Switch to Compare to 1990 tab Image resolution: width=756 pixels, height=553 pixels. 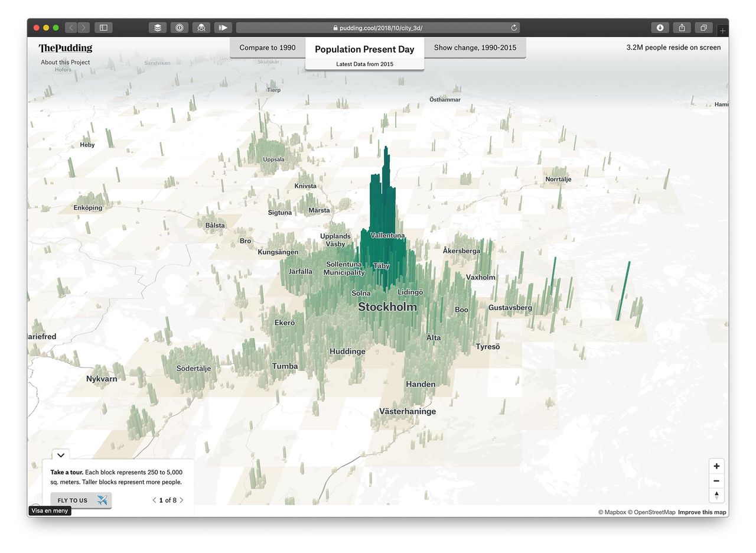[268, 48]
